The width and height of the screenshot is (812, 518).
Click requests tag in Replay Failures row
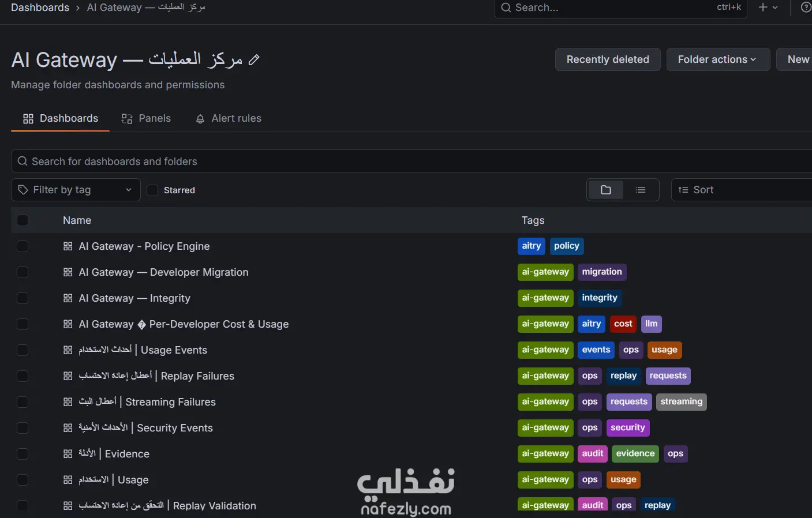[668, 376]
